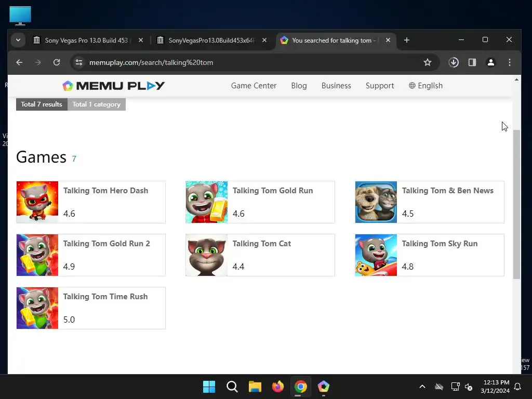Click the 4.9 rating of Gold Run 2

[x=69, y=267]
